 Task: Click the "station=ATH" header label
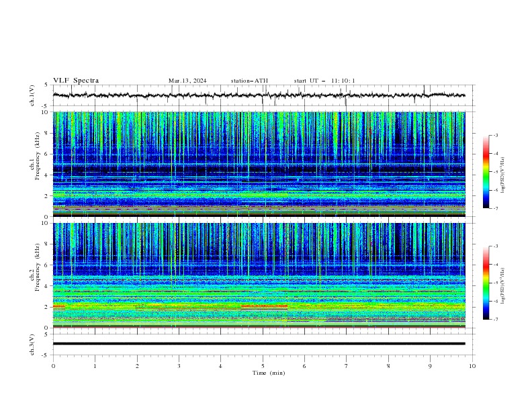pos(249,81)
